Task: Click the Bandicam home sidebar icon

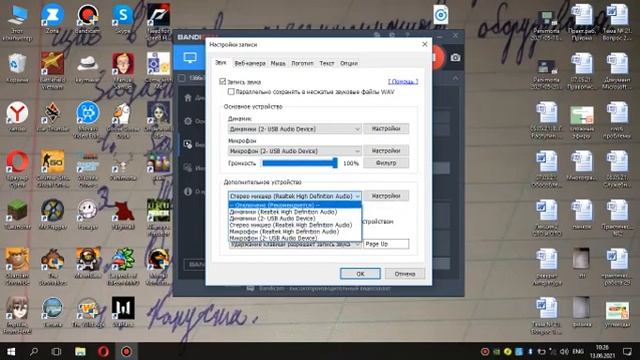Action: [x=188, y=98]
